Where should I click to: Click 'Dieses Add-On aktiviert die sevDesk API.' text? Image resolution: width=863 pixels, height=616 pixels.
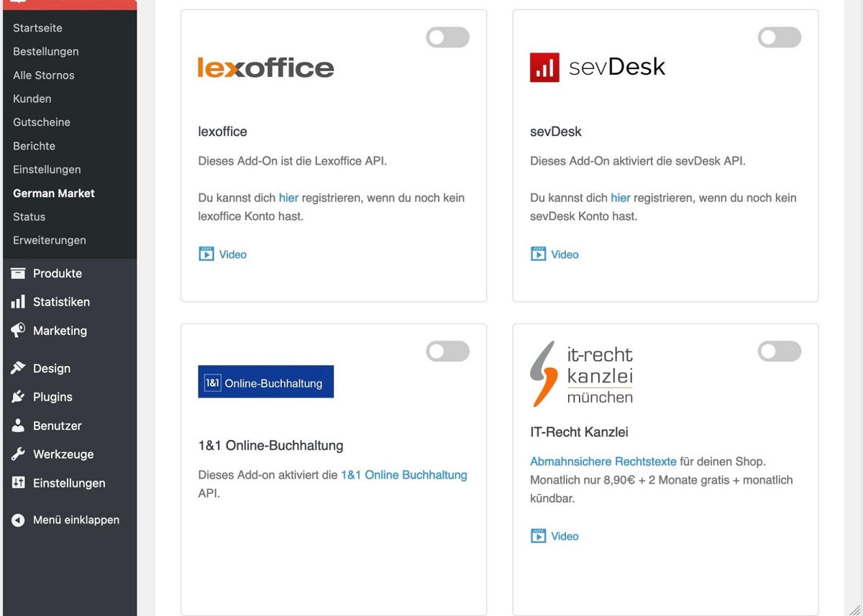[x=638, y=161]
